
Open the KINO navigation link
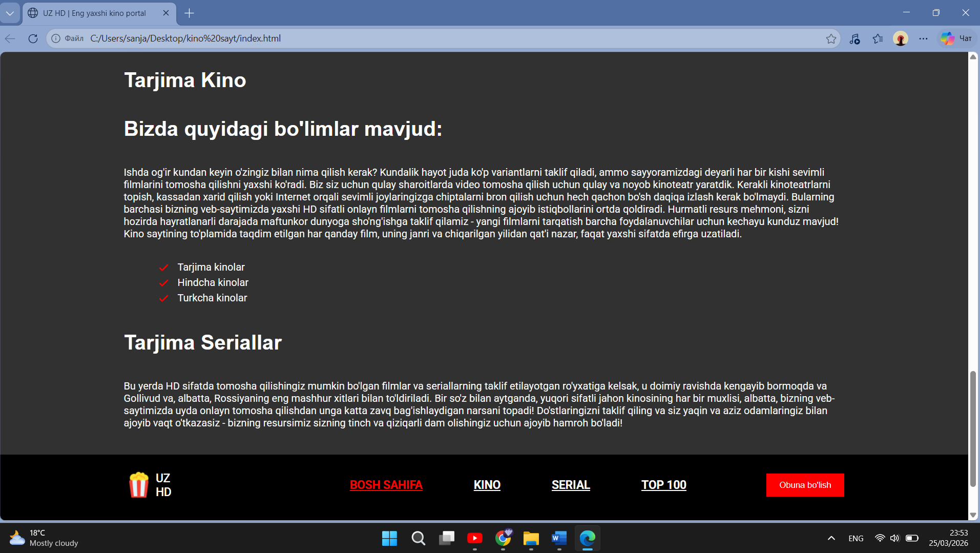coord(487,485)
